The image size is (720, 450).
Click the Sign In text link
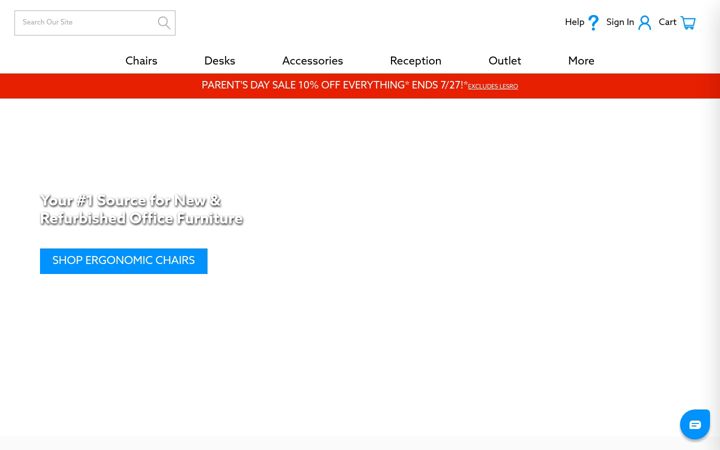coord(620,22)
